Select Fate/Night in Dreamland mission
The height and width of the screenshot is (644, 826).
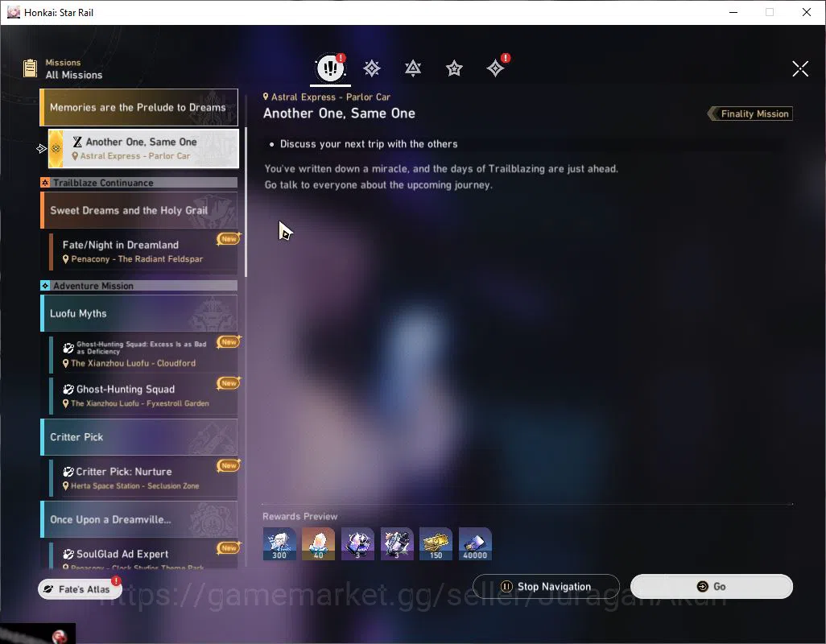click(143, 252)
